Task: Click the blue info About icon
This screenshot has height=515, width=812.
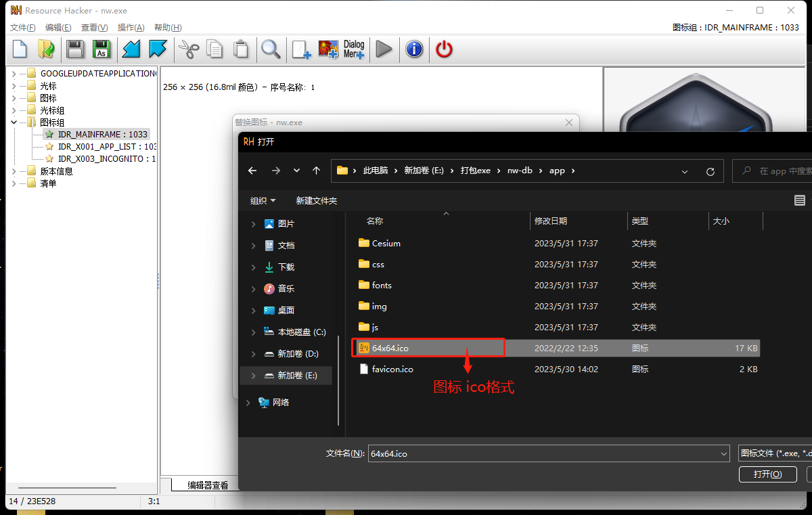Action: click(x=414, y=49)
